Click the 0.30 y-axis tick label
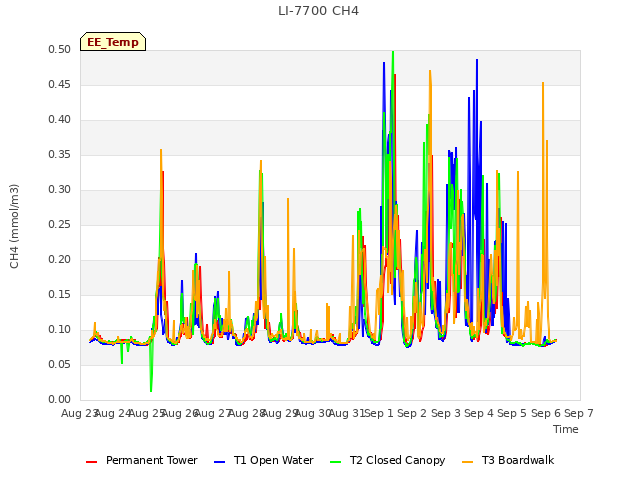 [x=60, y=189]
